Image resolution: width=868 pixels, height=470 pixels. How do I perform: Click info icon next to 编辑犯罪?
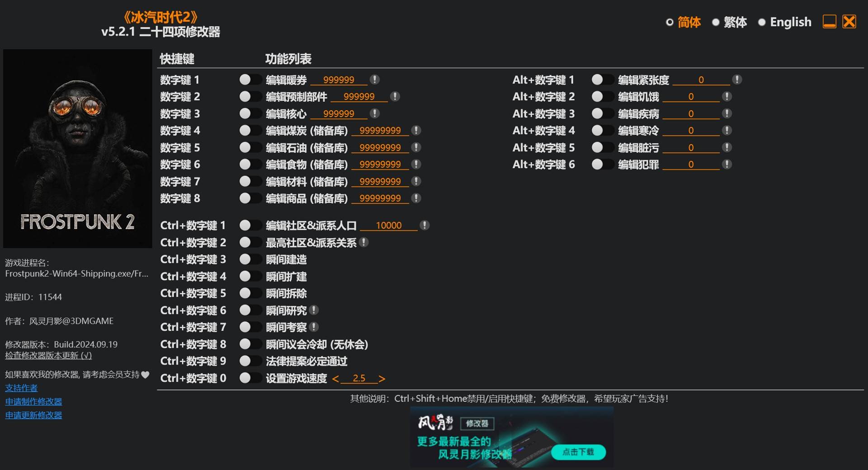click(x=726, y=164)
